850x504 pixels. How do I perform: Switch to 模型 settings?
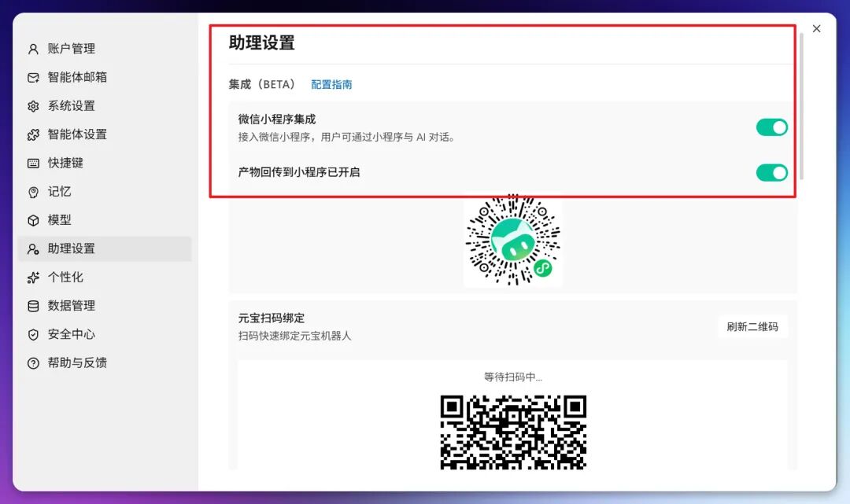point(105,220)
